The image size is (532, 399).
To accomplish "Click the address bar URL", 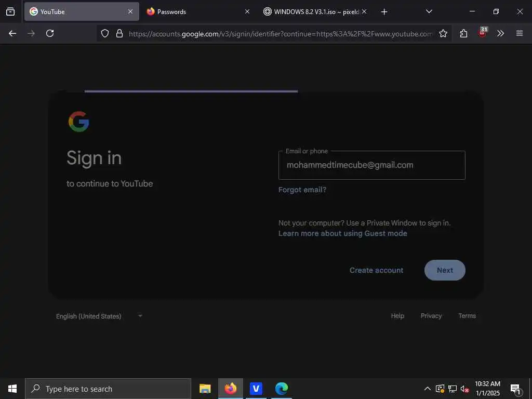I will coord(280,34).
